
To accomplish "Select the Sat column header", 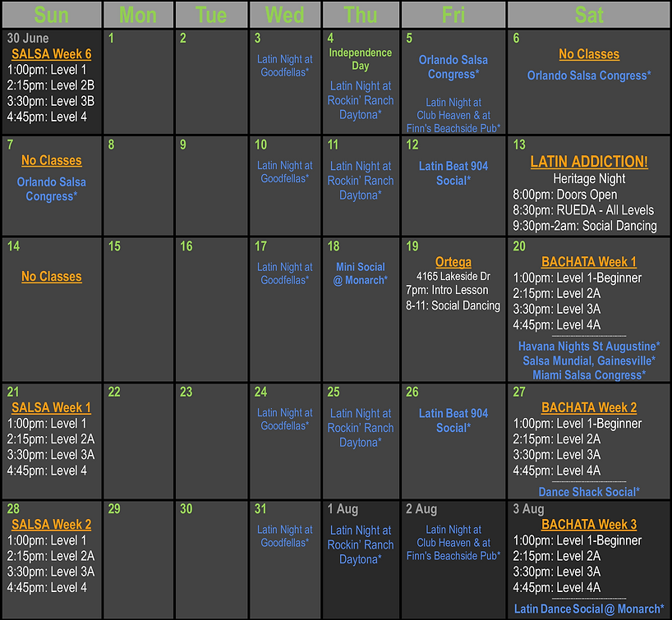I will [588, 14].
